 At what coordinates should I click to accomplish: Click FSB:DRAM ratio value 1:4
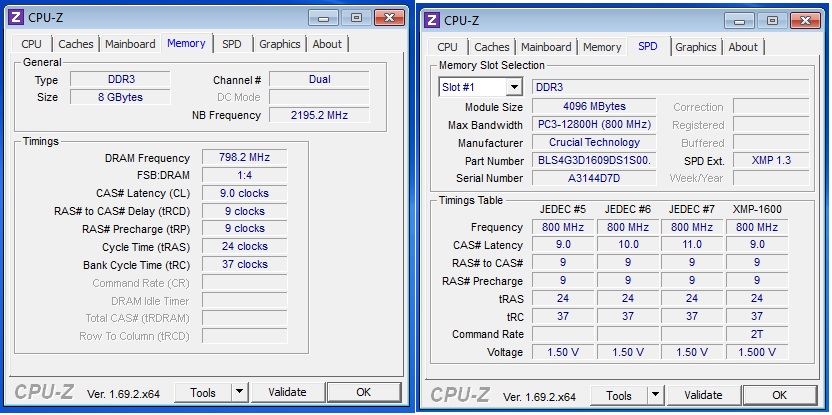pyautogui.click(x=245, y=175)
